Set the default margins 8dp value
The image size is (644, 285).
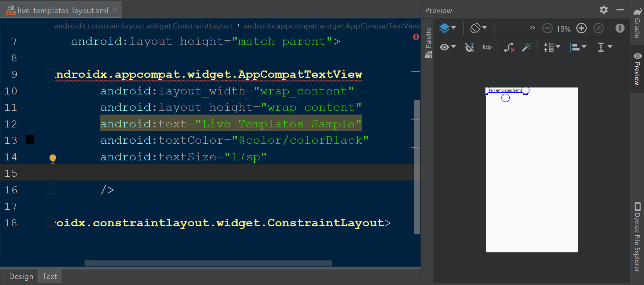[x=487, y=47]
